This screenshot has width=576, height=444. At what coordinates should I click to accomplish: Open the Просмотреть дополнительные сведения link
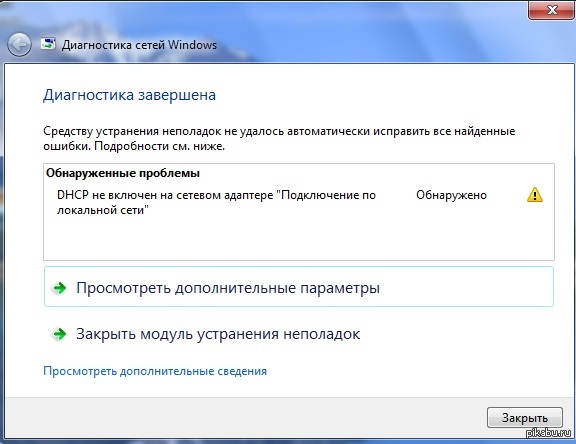point(155,371)
